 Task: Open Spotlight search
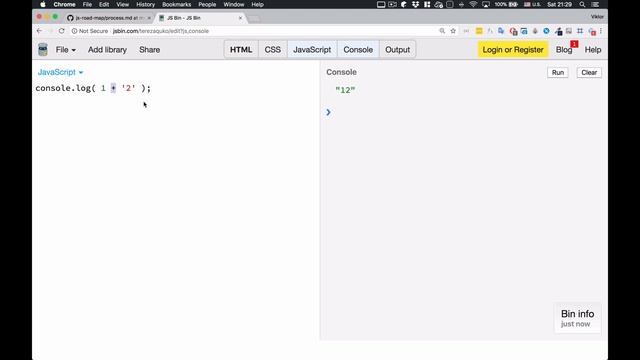(x=582, y=4)
